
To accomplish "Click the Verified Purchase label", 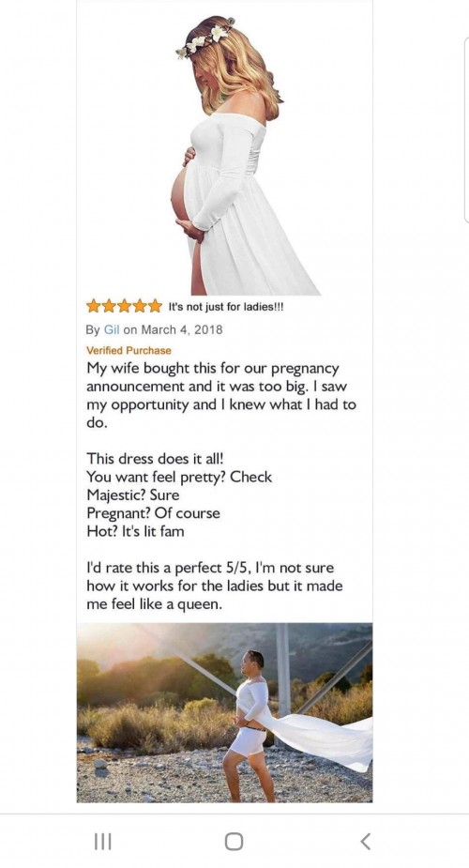I will [x=129, y=350].
